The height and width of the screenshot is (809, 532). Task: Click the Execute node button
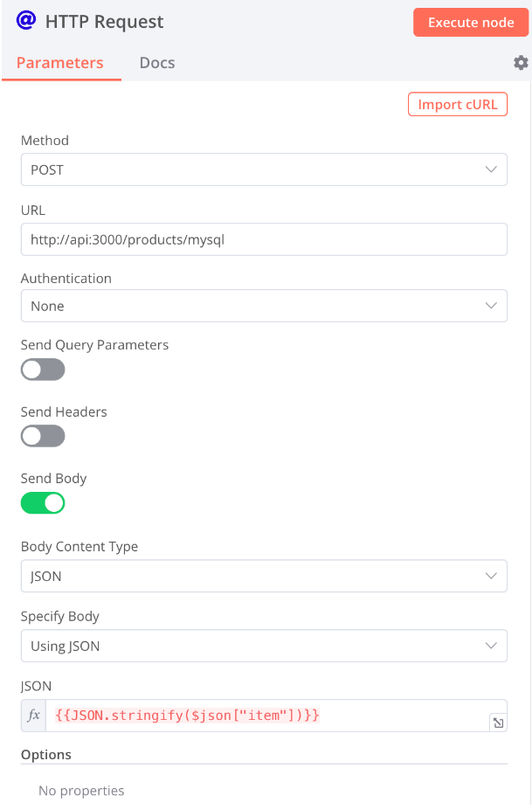tap(471, 22)
